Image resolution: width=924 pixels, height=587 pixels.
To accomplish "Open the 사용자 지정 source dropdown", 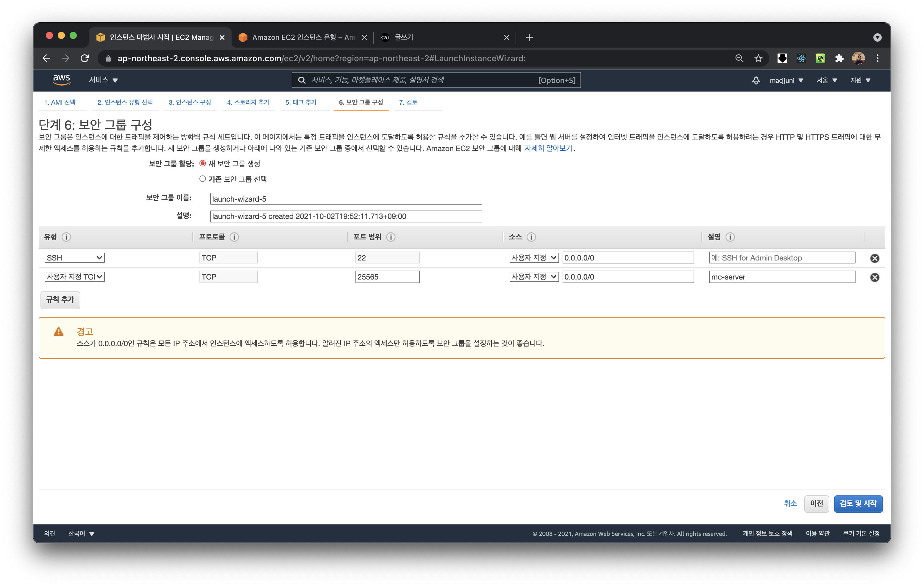I will (x=534, y=258).
